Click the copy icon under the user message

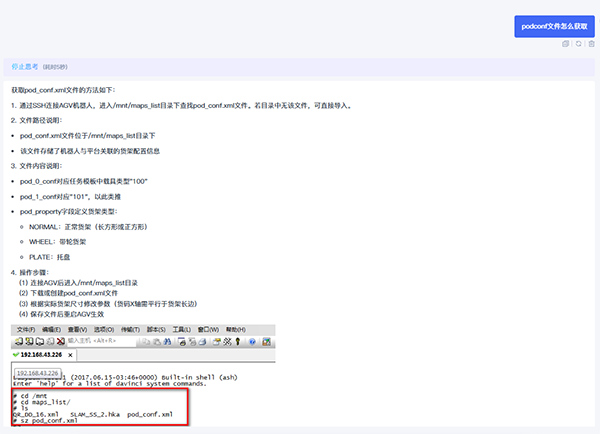point(566,44)
